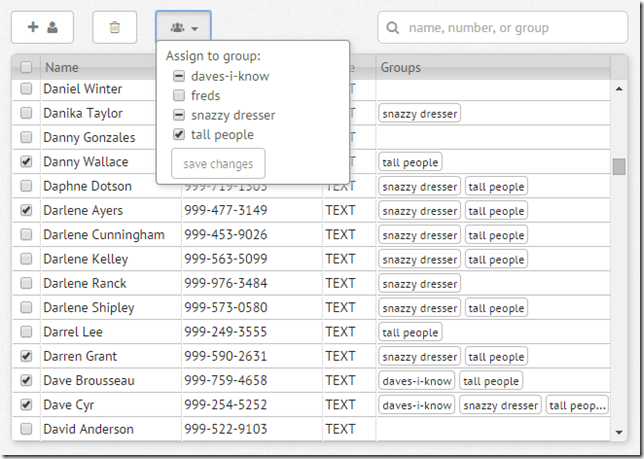Click Darlene Kelley's tall people tag
This screenshot has width=644, height=459.
(496, 259)
